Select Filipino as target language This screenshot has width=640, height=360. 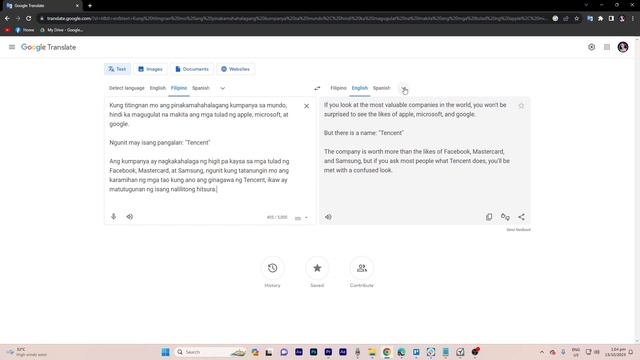(x=338, y=88)
